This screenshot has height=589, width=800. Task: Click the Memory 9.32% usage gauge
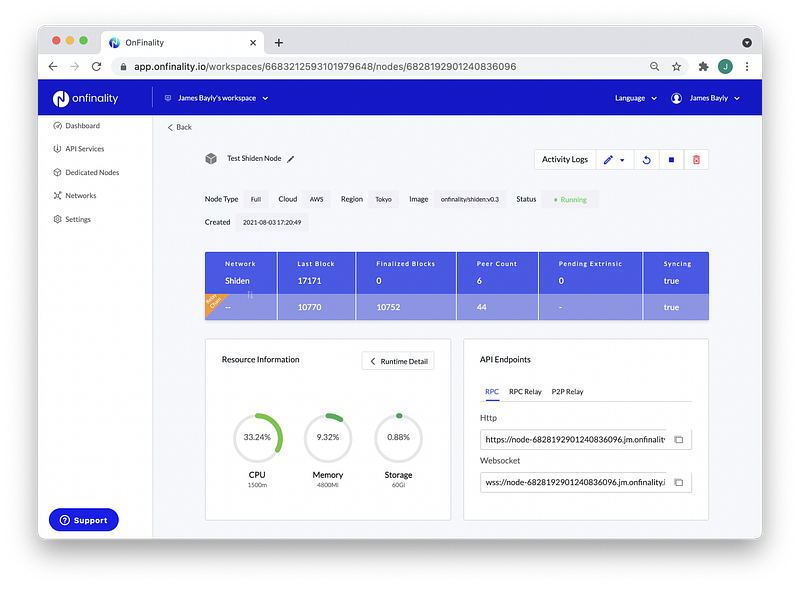pyautogui.click(x=328, y=437)
